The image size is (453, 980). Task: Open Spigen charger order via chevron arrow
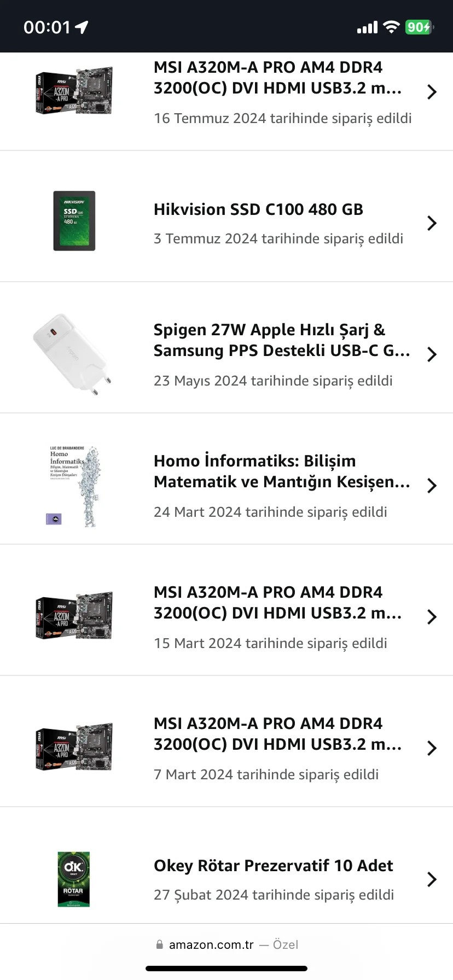[x=432, y=354]
